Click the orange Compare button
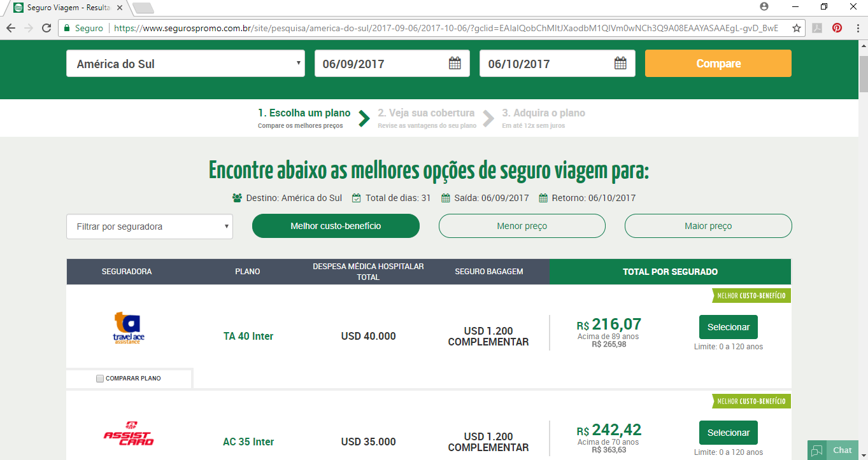Image resolution: width=868 pixels, height=460 pixels. pyautogui.click(x=718, y=64)
